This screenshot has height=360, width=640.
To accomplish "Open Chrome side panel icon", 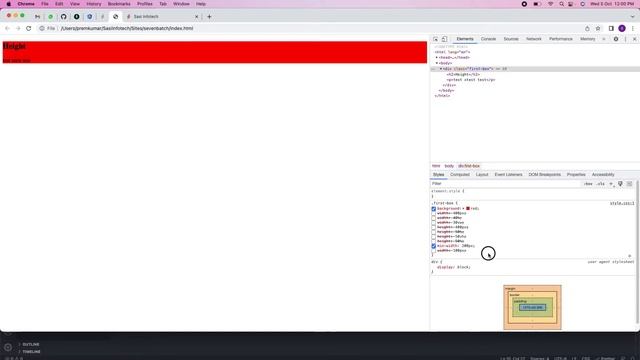I will tap(611, 29).
